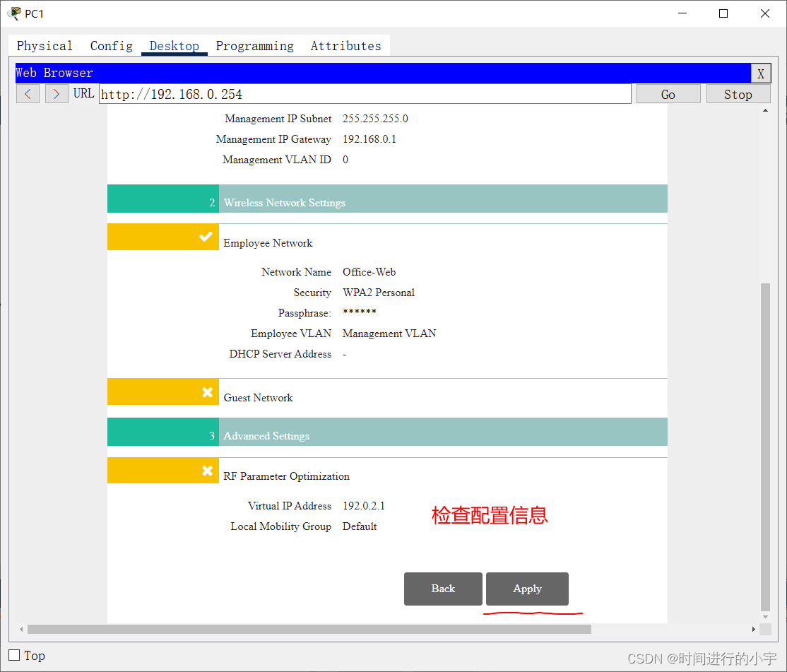787x672 pixels.
Task: Click the Default mobility group value
Action: coord(360,526)
